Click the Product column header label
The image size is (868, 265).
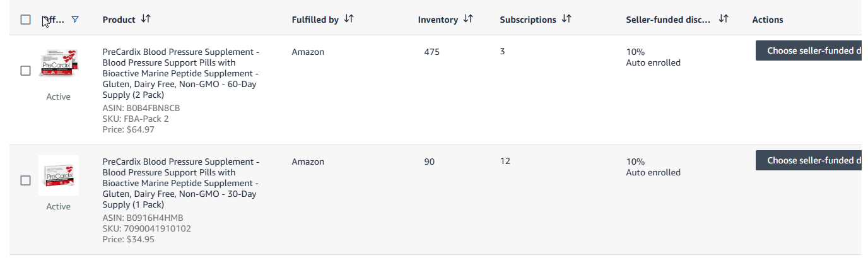(x=119, y=20)
